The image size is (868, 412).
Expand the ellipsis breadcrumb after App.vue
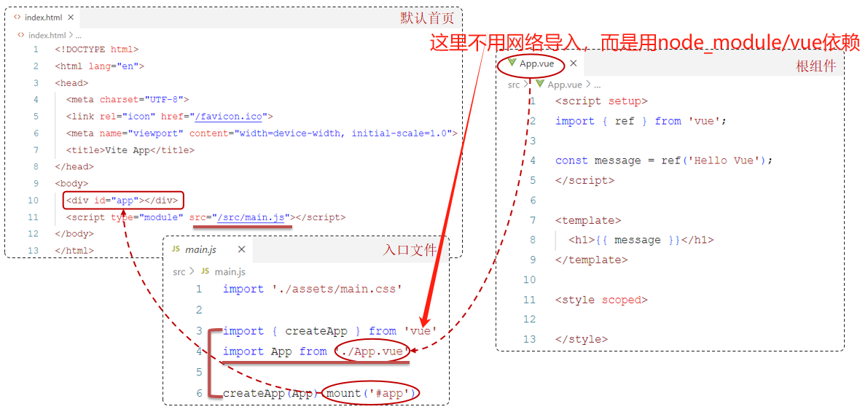[x=597, y=85]
